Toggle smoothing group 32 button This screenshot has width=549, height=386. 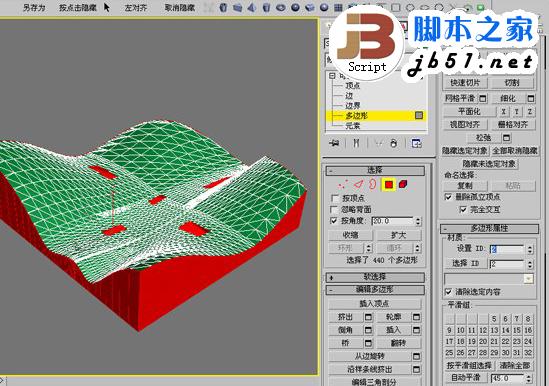click(x=528, y=352)
